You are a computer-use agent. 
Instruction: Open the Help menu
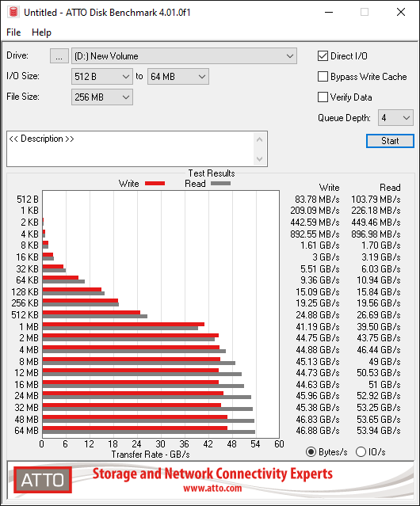coord(41,32)
